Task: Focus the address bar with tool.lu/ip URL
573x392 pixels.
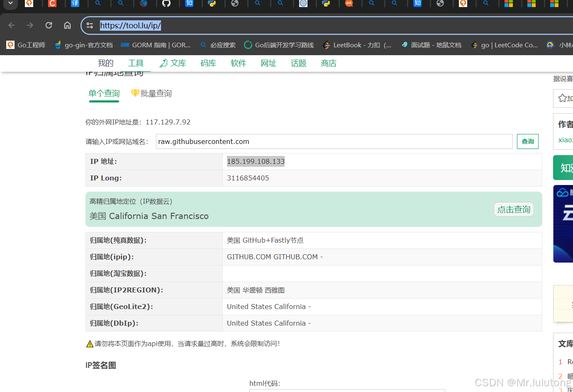Action: click(130, 25)
